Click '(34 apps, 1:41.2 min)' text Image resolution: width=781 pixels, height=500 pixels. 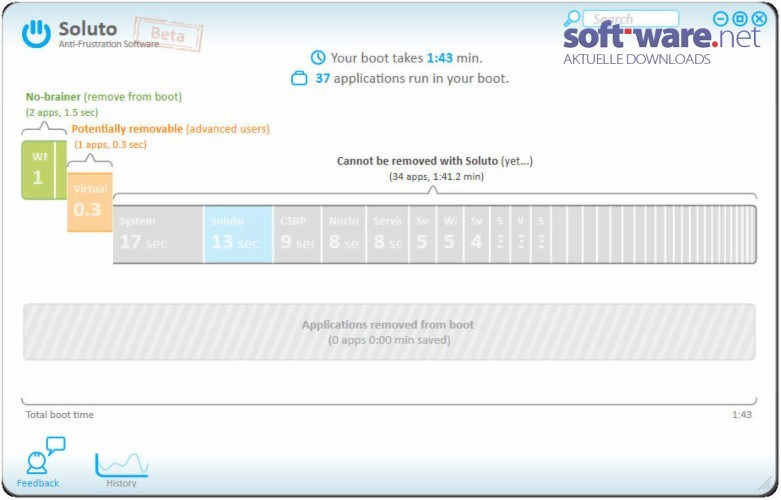pos(436,176)
